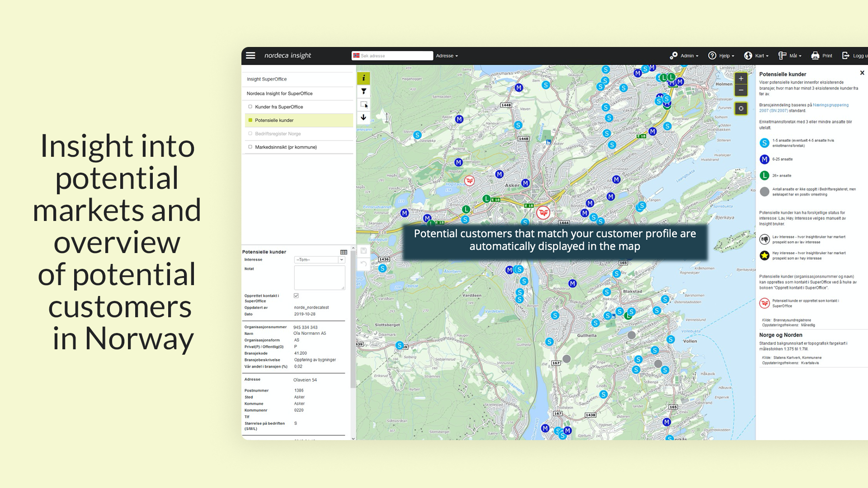The width and height of the screenshot is (868, 488).
Task: Select the M marker near Bakke
Action: tap(459, 119)
